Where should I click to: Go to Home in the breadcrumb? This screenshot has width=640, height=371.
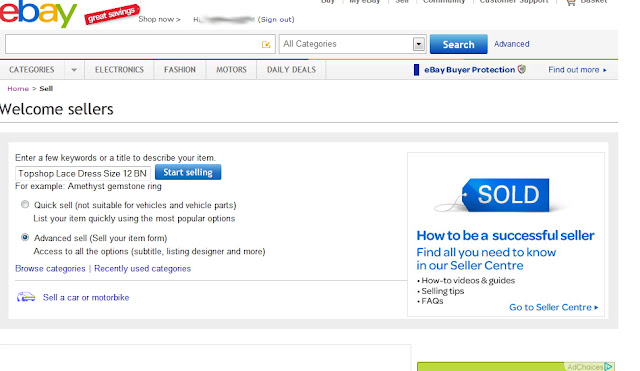click(18, 89)
